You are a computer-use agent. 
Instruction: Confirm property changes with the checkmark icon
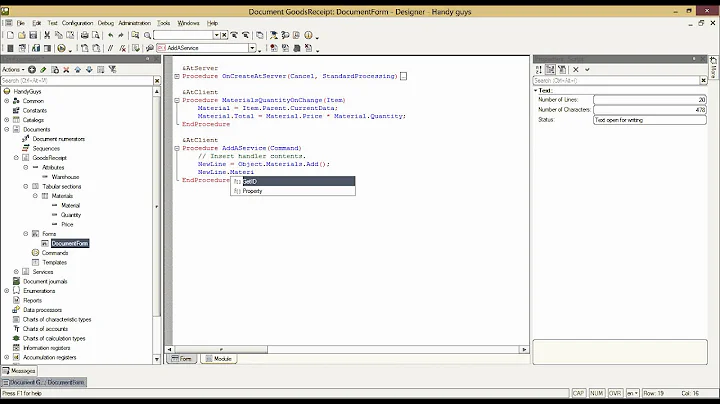[x=587, y=69]
